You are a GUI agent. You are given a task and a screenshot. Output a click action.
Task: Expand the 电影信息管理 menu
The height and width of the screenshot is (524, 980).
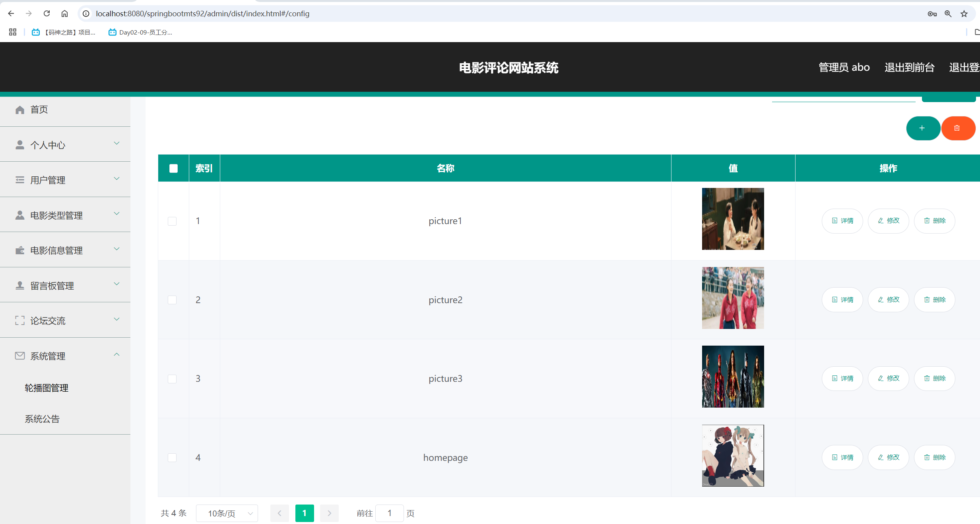tap(65, 250)
